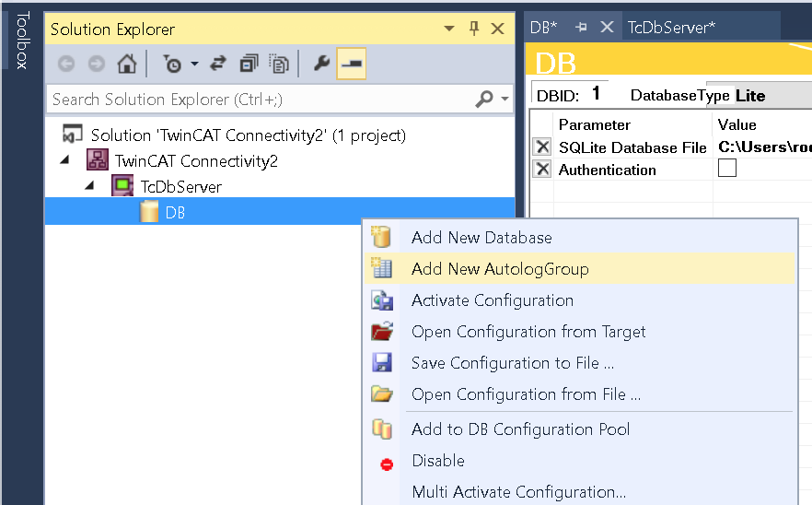Choose Open Configuration from Target

(579, 332)
